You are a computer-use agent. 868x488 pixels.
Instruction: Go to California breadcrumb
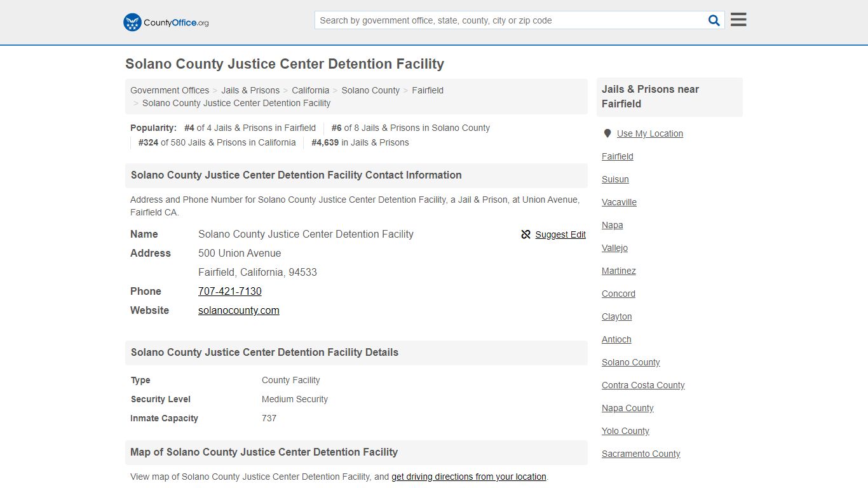point(311,90)
